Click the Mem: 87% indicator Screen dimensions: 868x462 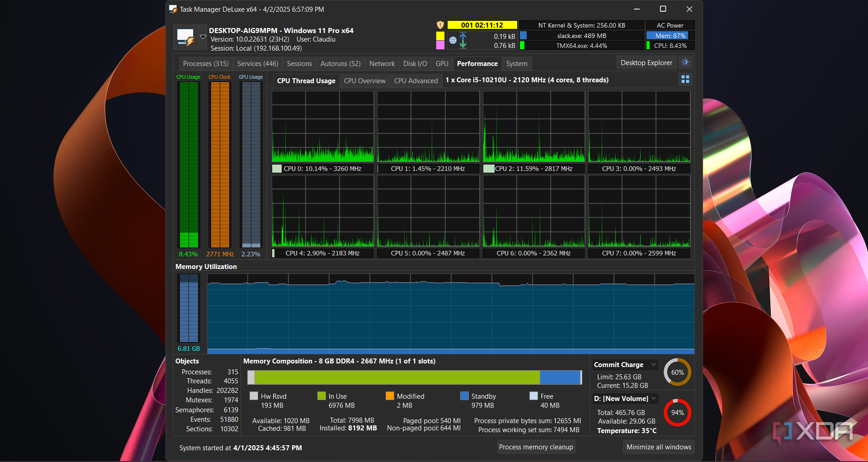tap(670, 36)
